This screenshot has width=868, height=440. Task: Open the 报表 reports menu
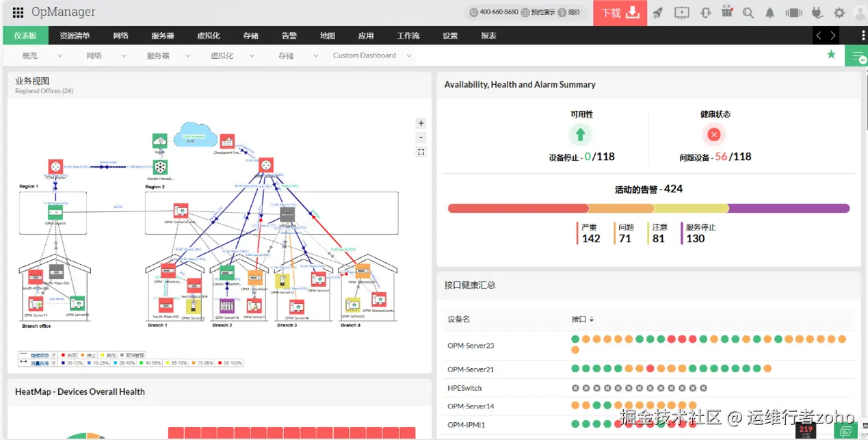tap(488, 36)
